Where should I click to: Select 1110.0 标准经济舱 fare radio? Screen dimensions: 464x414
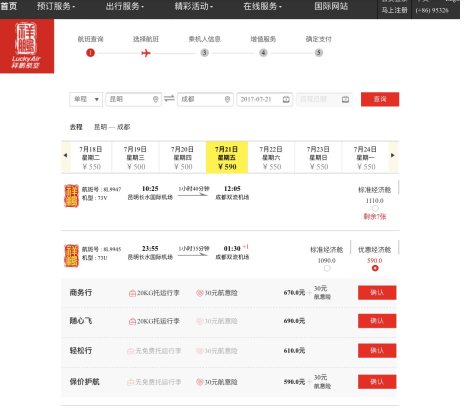coord(375,208)
